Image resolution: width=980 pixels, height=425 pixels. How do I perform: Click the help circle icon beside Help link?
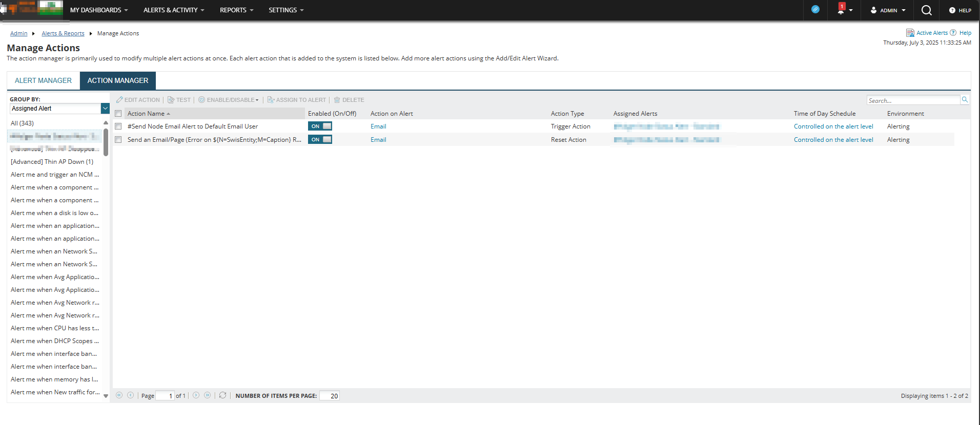point(953,33)
